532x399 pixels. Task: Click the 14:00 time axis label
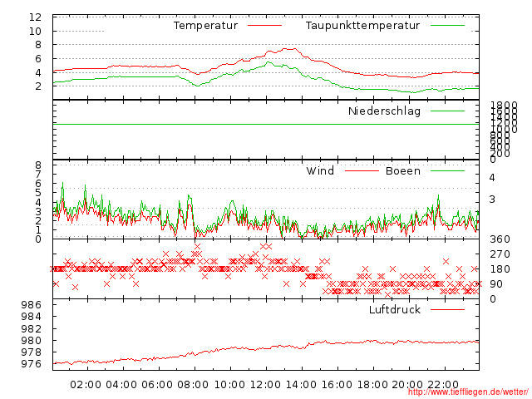pos(301,385)
